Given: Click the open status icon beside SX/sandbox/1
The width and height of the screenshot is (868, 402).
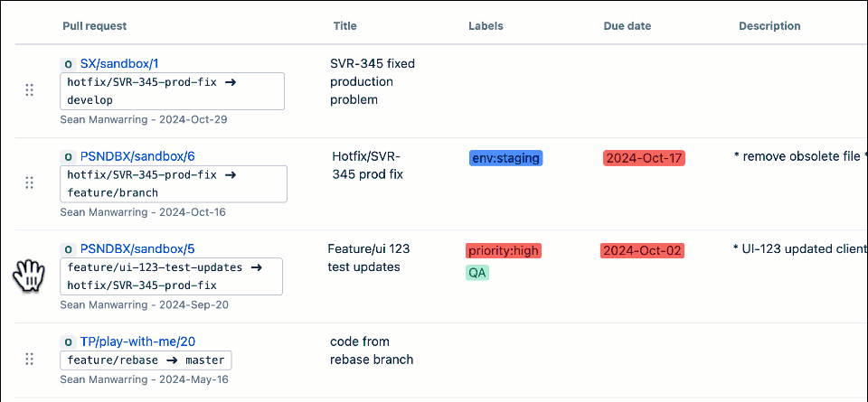Looking at the screenshot, I should [67, 64].
